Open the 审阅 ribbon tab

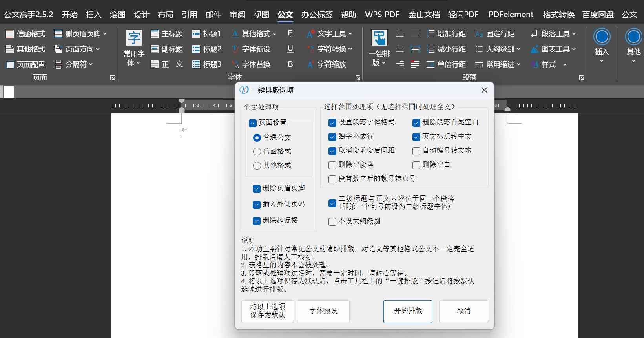(x=237, y=15)
